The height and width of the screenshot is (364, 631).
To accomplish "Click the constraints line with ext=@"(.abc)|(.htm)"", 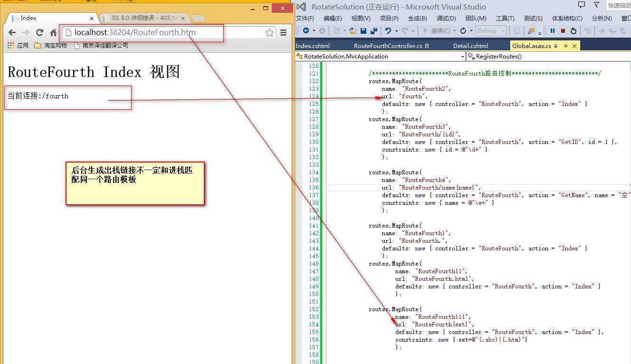I will (x=461, y=339).
